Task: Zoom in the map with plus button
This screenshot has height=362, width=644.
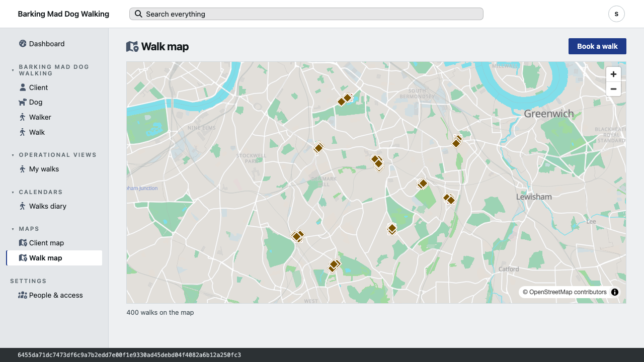Action: 613,74
